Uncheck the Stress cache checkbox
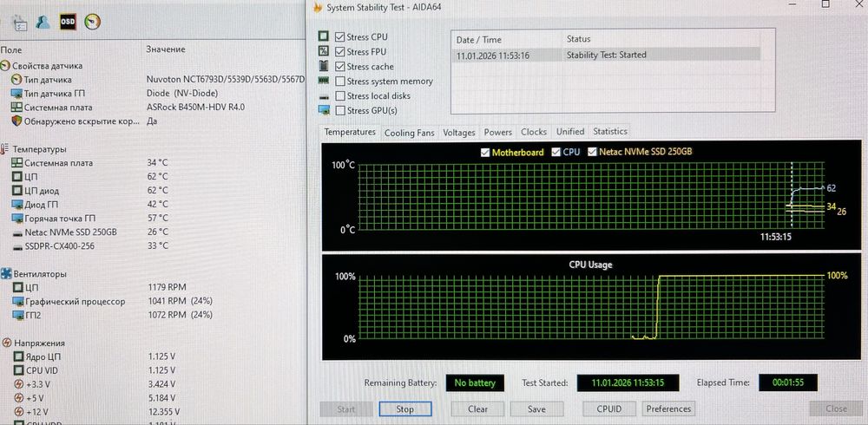 point(340,67)
